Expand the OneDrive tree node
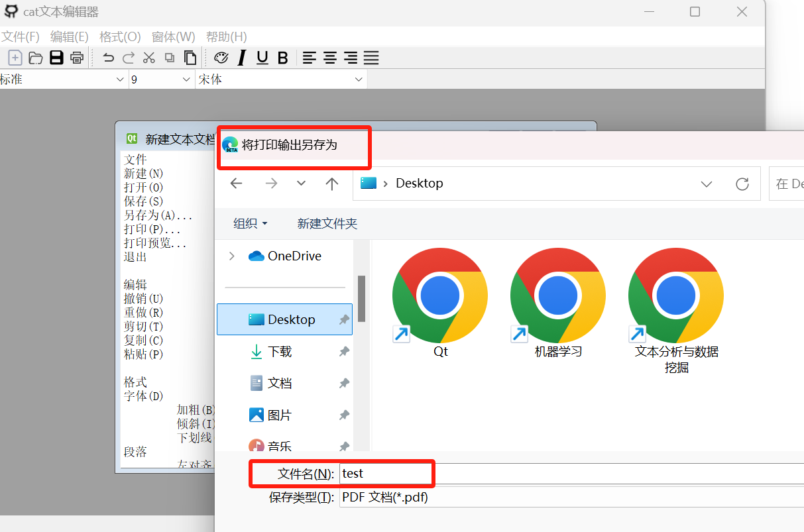The width and height of the screenshot is (804, 532). click(x=231, y=256)
